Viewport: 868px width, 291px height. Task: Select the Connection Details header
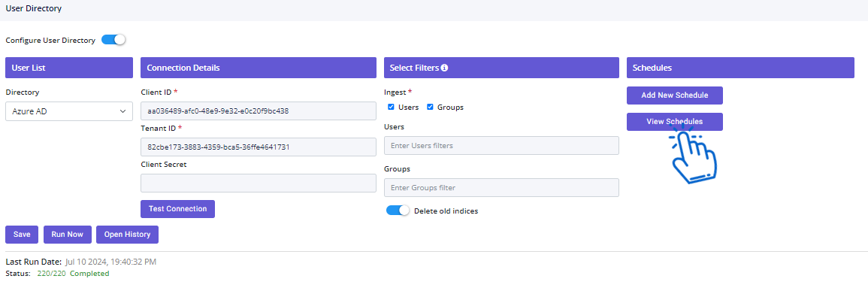tap(259, 68)
